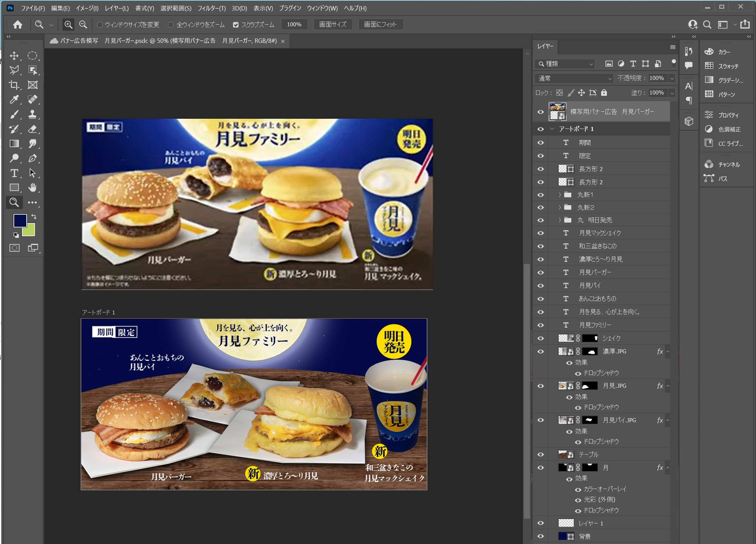Screen dimensions: 756x544
Task: Disable スクラブズーム checkbox
Action: coord(236,25)
